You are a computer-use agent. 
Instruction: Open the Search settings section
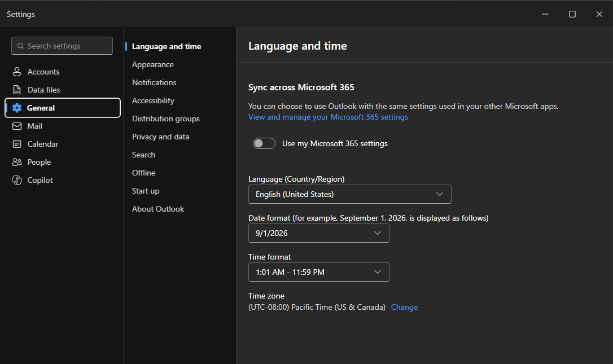[143, 155]
